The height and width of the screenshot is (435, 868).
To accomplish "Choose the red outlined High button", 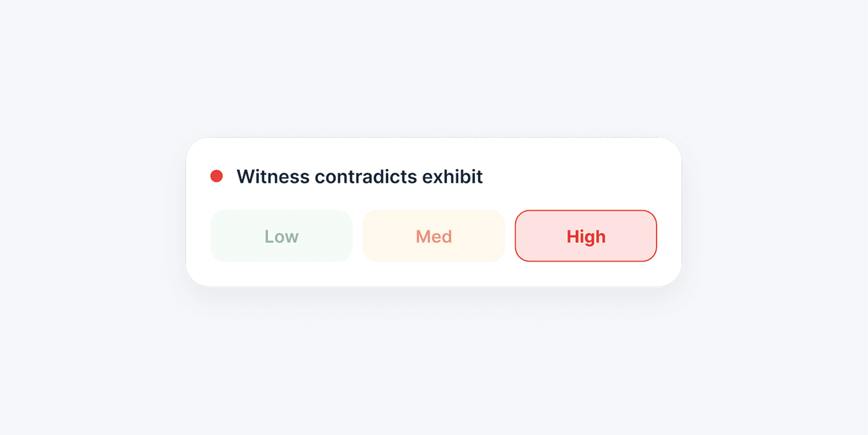I will point(586,236).
